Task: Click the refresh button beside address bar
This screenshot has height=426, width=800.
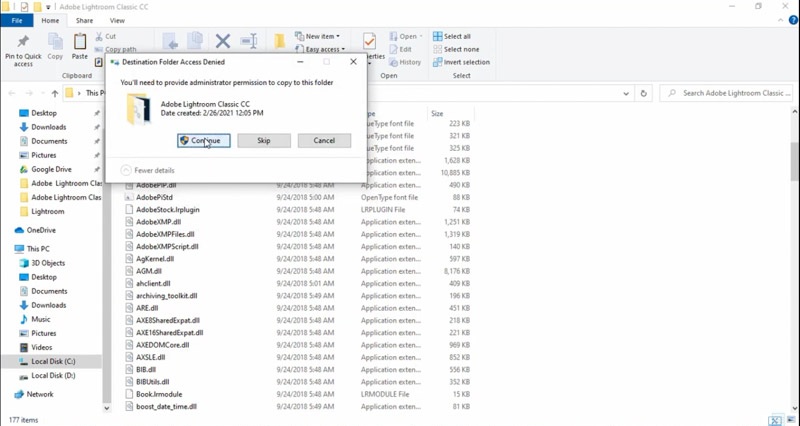Action: tap(643, 93)
